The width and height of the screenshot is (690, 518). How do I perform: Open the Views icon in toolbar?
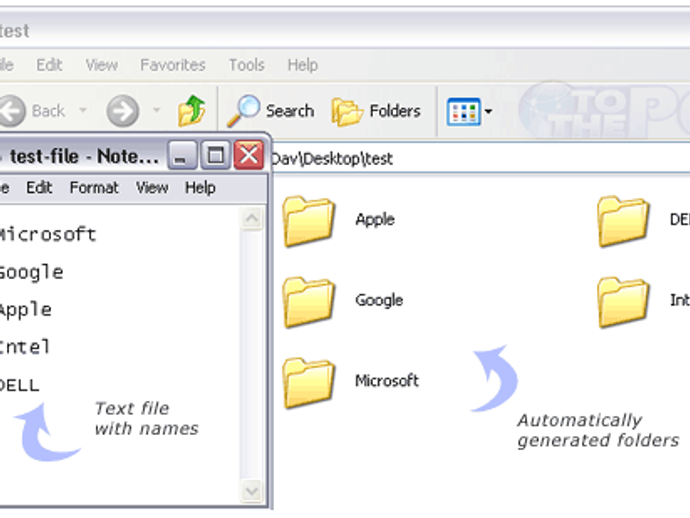click(463, 112)
